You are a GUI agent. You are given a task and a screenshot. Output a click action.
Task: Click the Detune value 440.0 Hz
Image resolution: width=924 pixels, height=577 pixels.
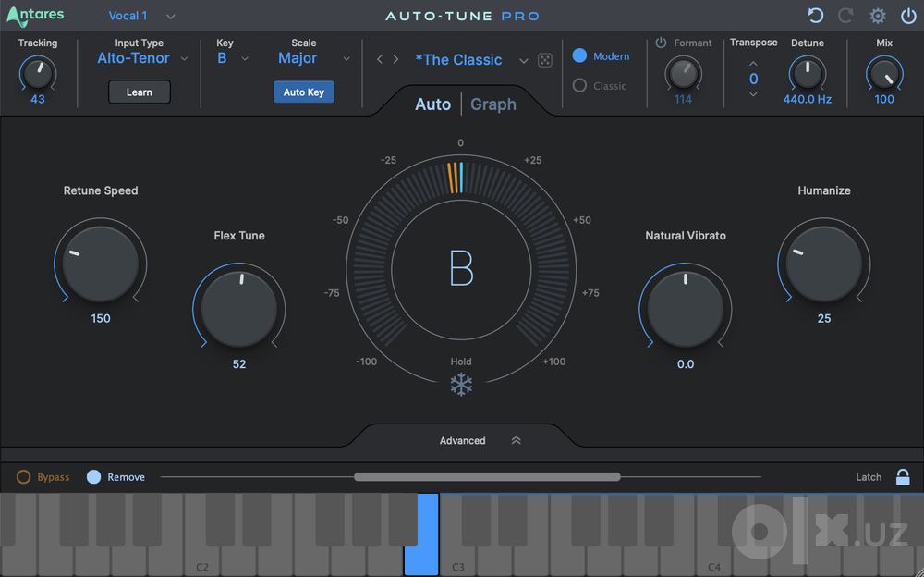pos(808,99)
